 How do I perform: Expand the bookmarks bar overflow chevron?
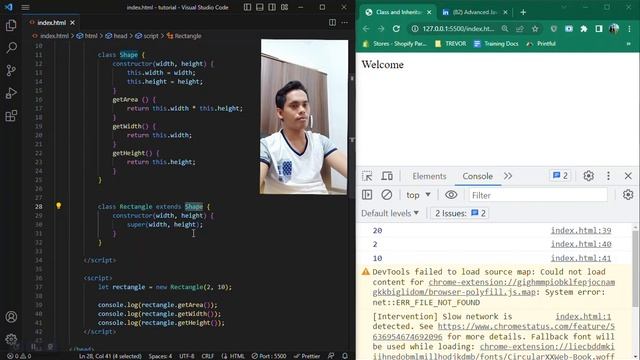pyautogui.click(x=629, y=44)
